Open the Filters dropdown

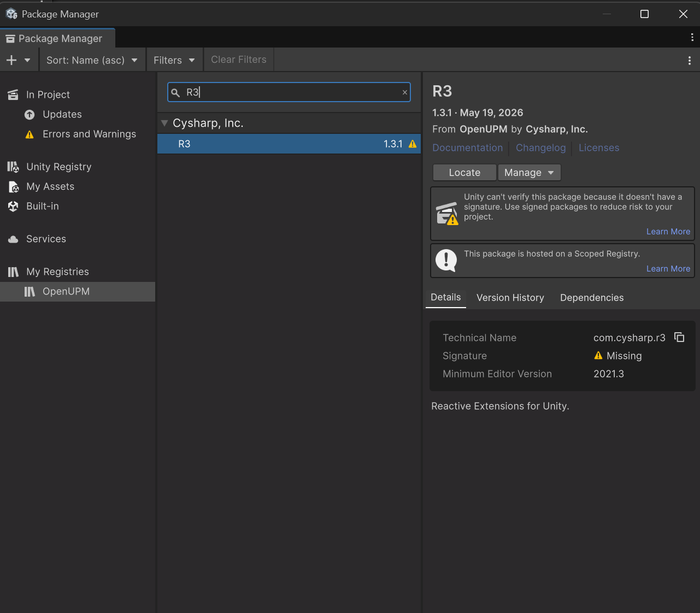(x=174, y=60)
